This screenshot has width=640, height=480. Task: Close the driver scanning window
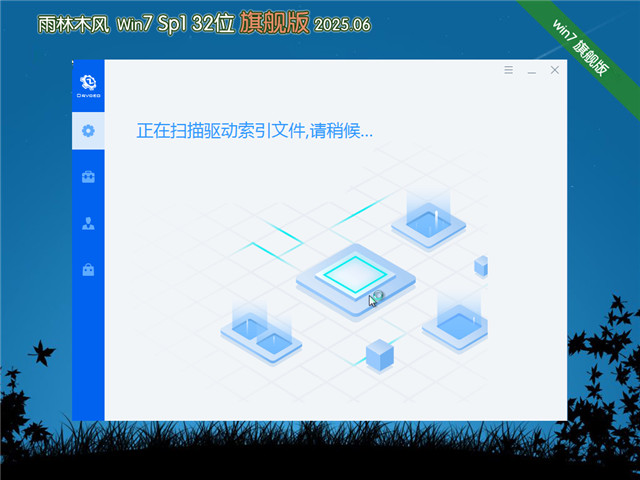pyautogui.click(x=555, y=70)
